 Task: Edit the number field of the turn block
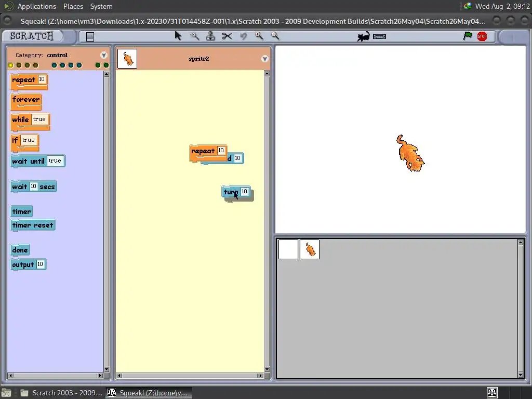(244, 191)
